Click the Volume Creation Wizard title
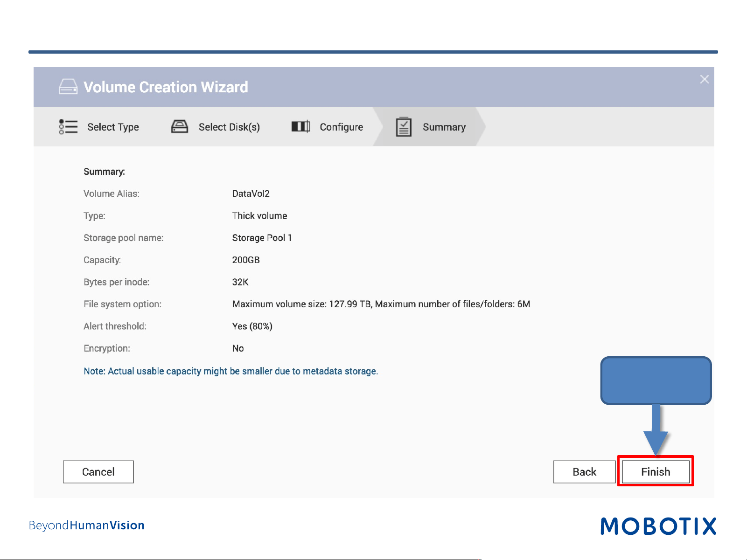The image size is (747, 560). 166,87
